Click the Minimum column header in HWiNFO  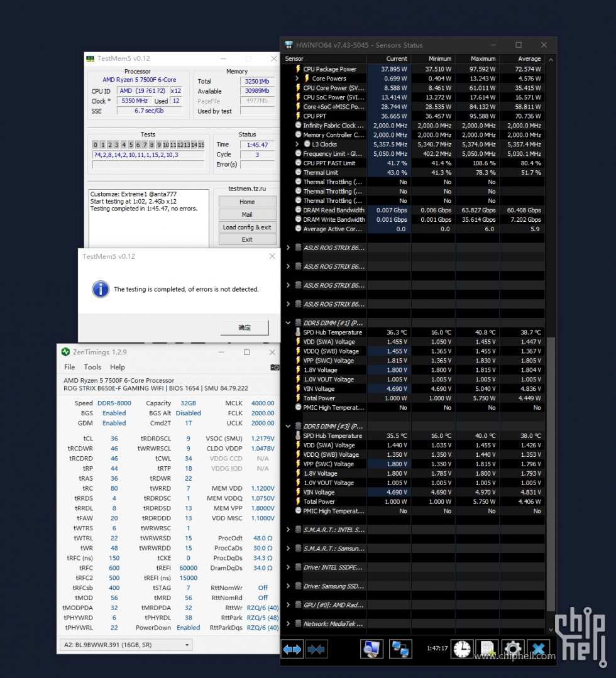[x=432, y=59]
